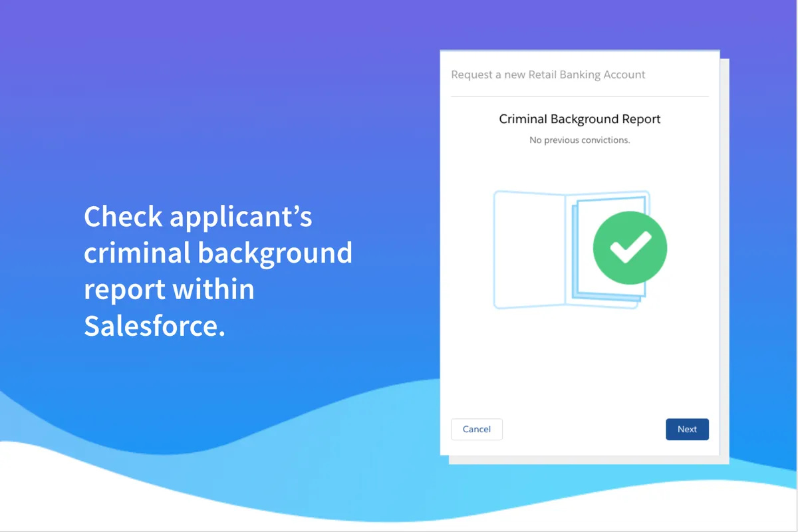Click the Cancel button
The image size is (798, 532).
(477, 430)
